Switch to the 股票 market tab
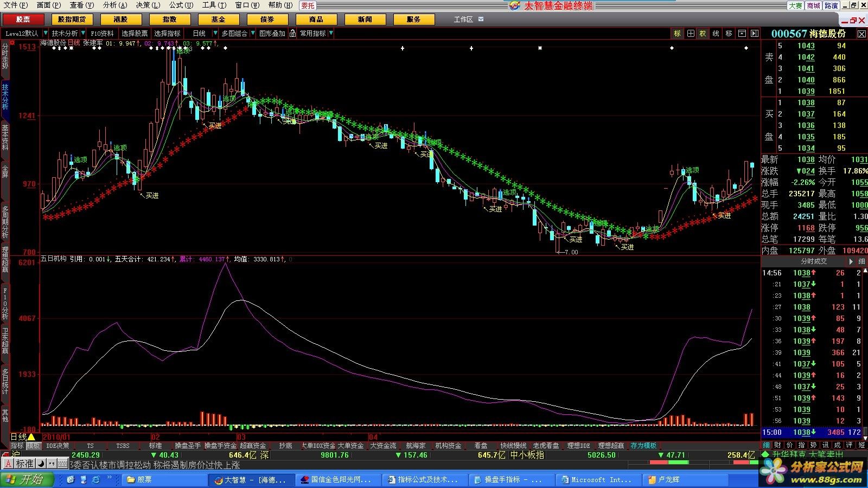The image size is (868, 488). pyautogui.click(x=23, y=20)
